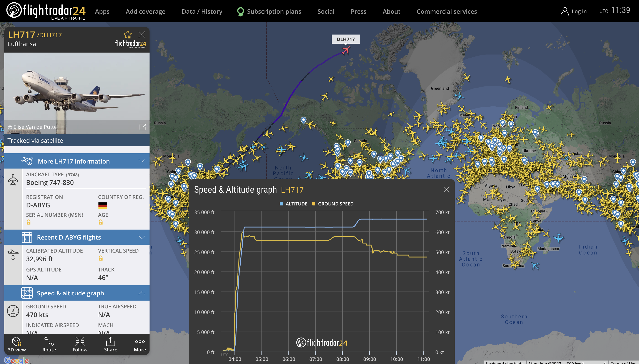Viewport: 639px width, 364px height.
Task: Open 3D view of the flight
Action: [17, 344]
